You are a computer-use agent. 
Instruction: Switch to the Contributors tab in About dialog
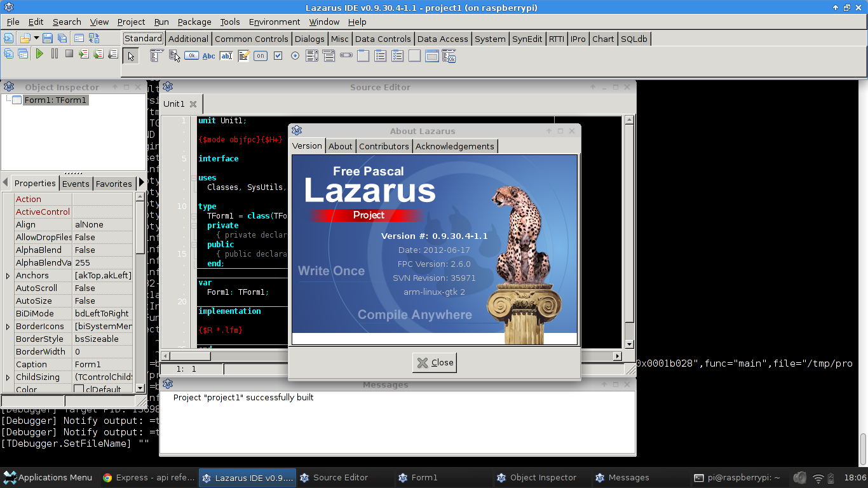[x=384, y=146]
